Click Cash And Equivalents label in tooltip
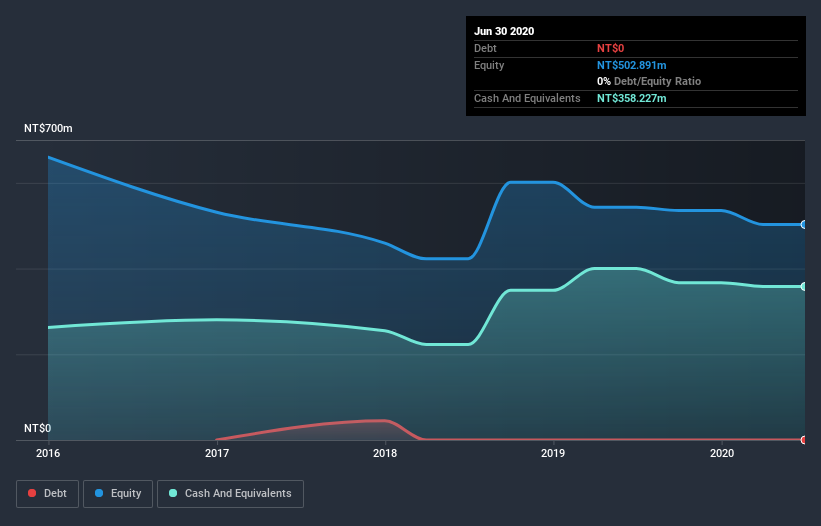Viewport: 821px width, 526px height. pyautogui.click(x=527, y=98)
